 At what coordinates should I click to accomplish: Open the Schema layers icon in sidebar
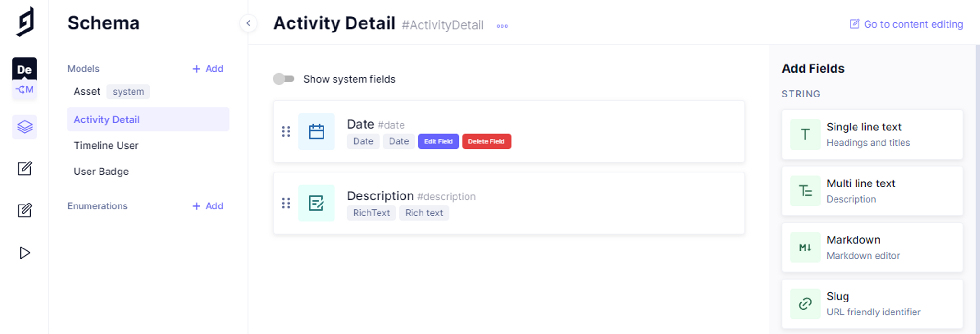point(24,127)
